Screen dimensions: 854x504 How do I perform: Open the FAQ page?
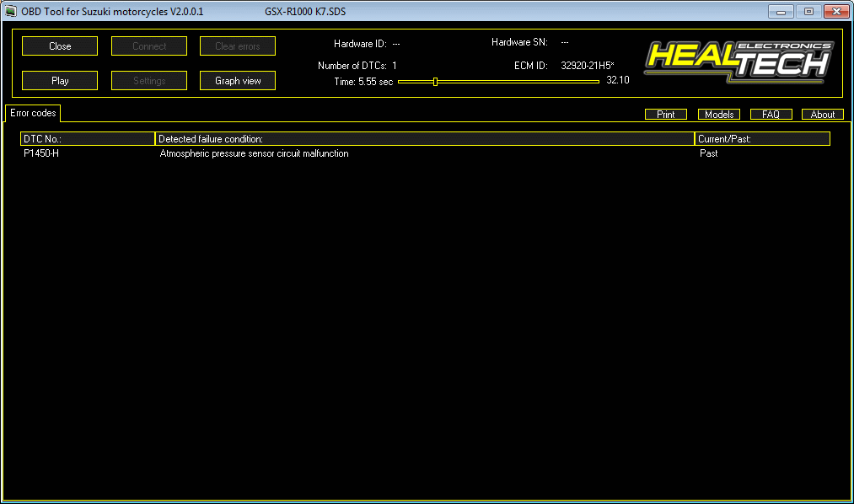pyautogui.click(x=771, y=115)
